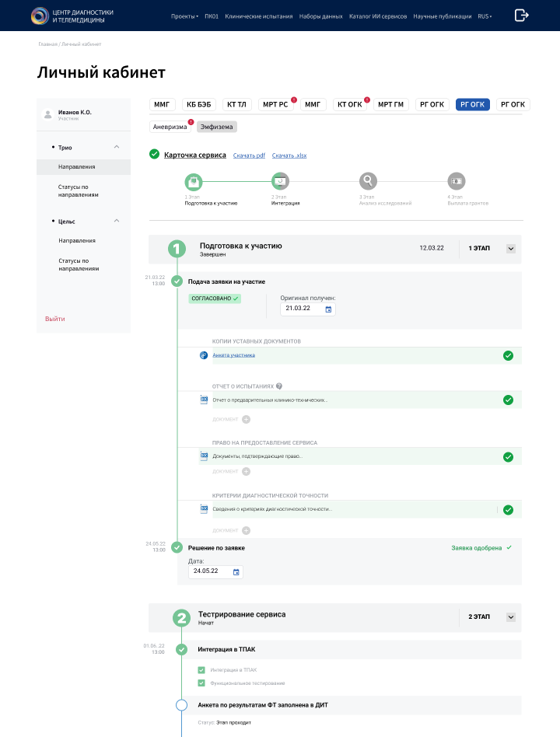Select МРТ ГМ tab
This screenshot has width=560, height=737.
click(390, 104)
